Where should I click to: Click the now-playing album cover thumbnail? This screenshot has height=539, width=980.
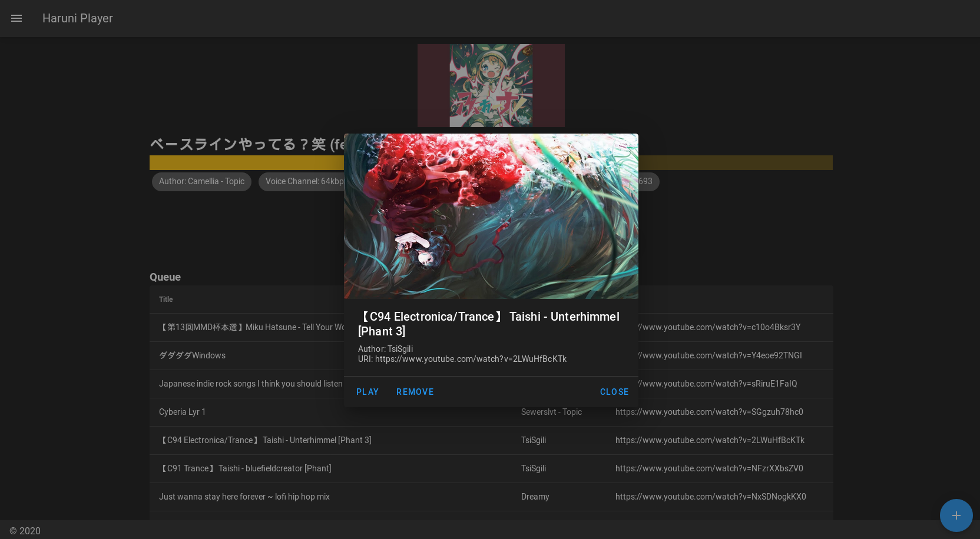[x=491, y=85]
